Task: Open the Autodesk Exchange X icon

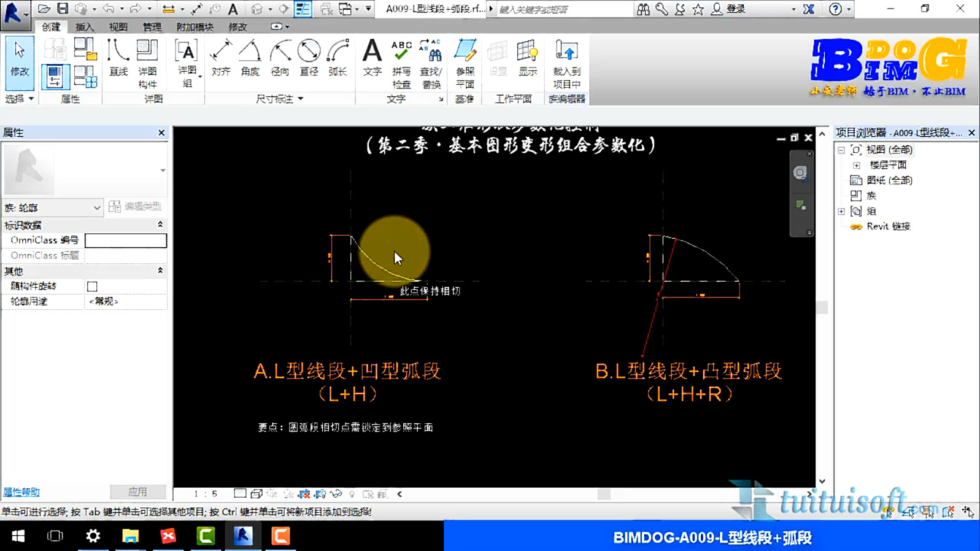Action: pos(809,9)
